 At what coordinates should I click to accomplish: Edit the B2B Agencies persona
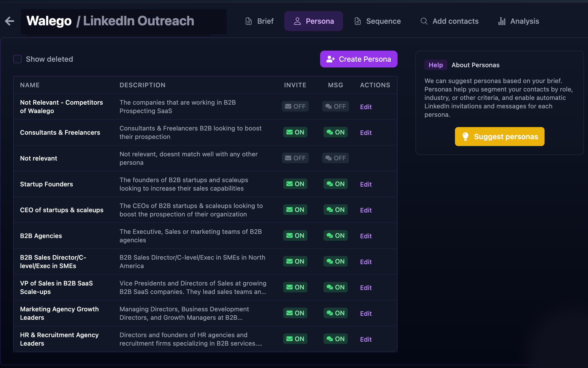pos(366,236)
